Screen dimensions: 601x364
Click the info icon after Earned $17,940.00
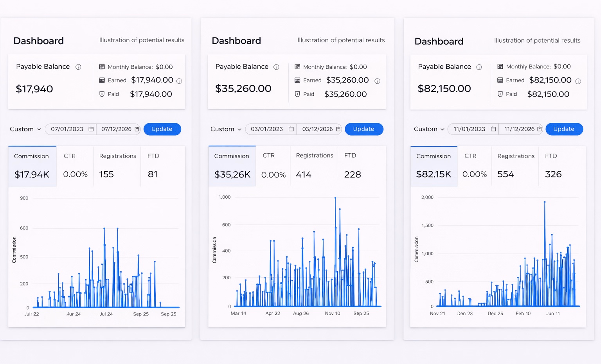click(x=179, y=81)
